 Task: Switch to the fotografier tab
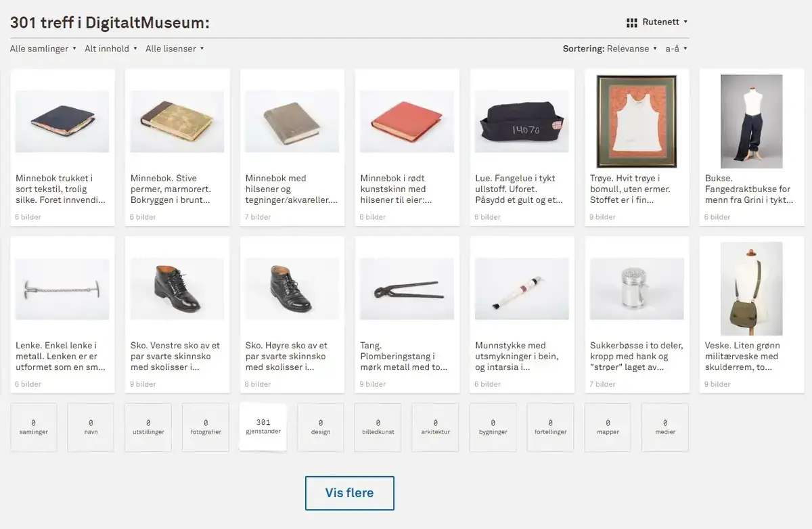click(206, 427)
